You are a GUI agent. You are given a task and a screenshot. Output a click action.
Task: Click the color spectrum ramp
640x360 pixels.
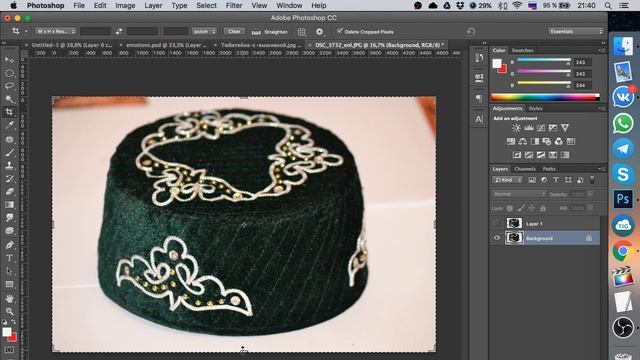coord(545,97)
